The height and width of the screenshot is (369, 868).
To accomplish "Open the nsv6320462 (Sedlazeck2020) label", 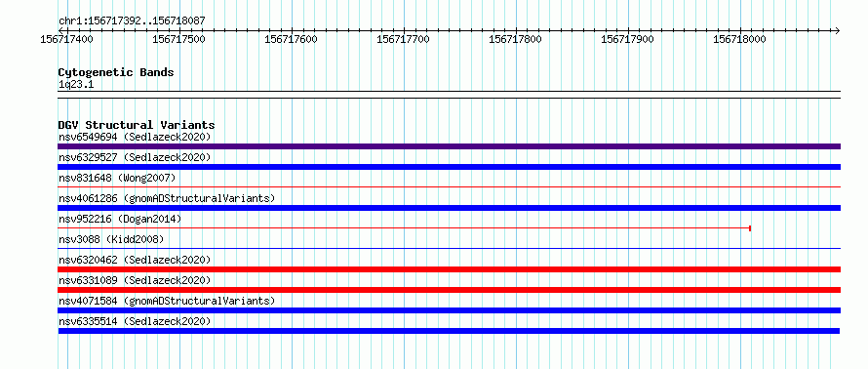I will 135,260.
